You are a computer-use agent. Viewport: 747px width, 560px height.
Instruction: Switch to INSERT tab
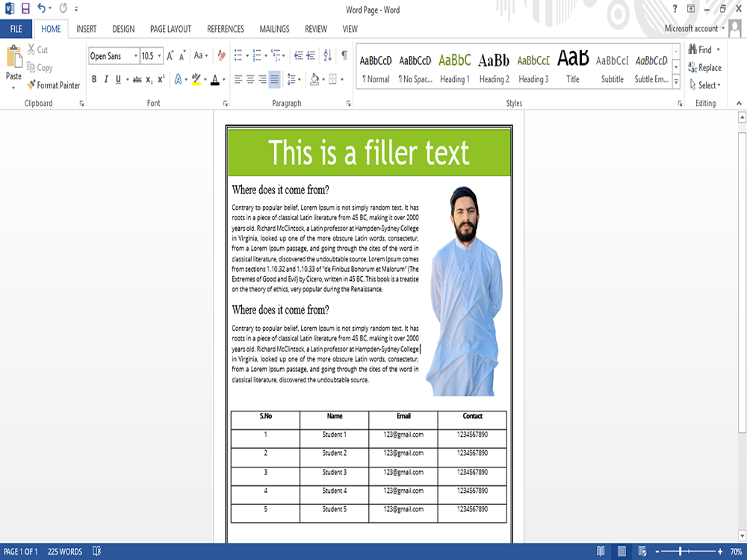(86, 29)
